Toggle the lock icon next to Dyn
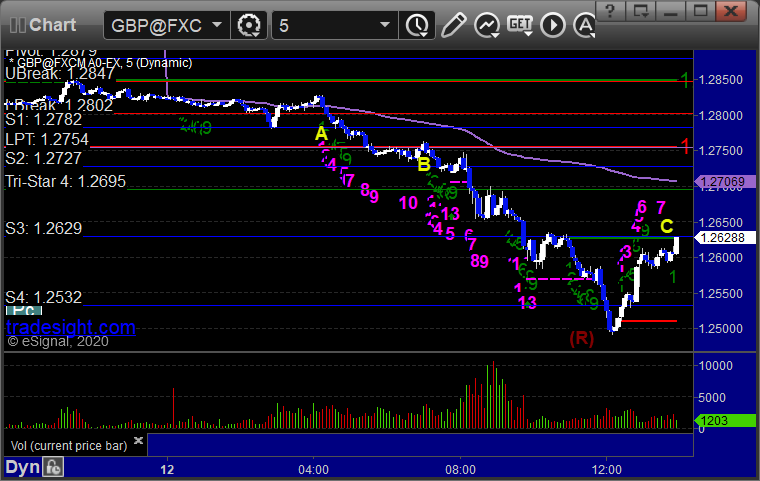The width and height of the screenshot is (760, 481). (x=53, y=467)
